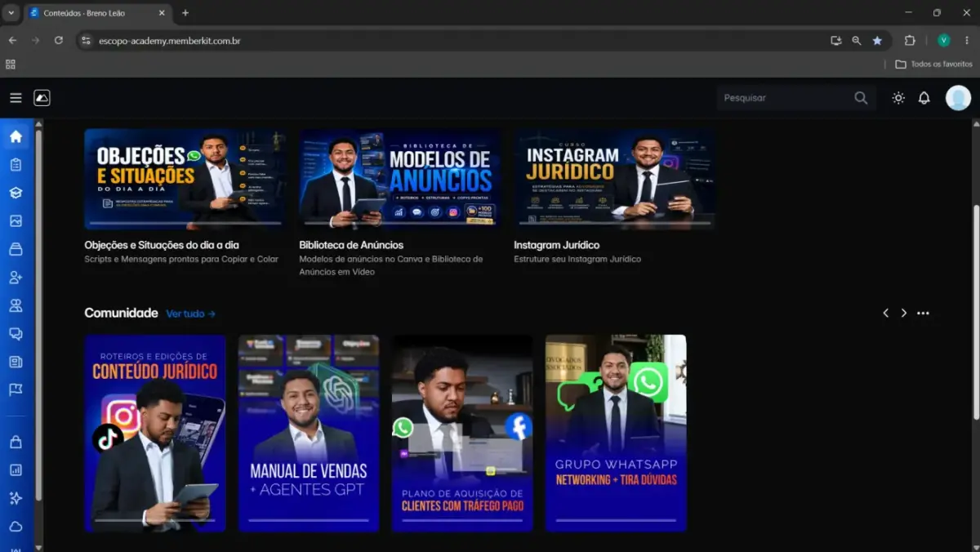The width and height of the screenshot is (980, 552).
Task: Open Chrome profile V avatar
Action: 943,41
